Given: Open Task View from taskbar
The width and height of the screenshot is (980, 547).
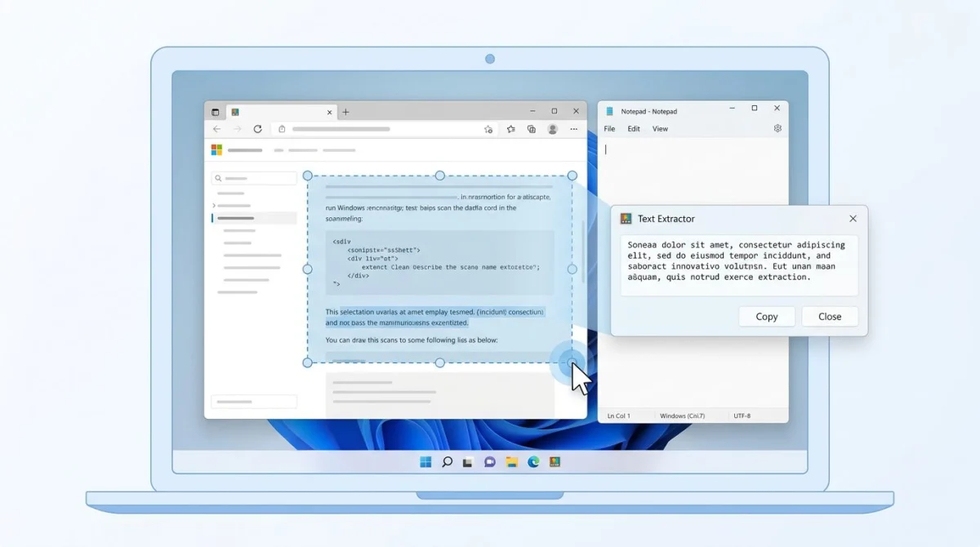Looking at the screenshot, I should click(468, 462).
